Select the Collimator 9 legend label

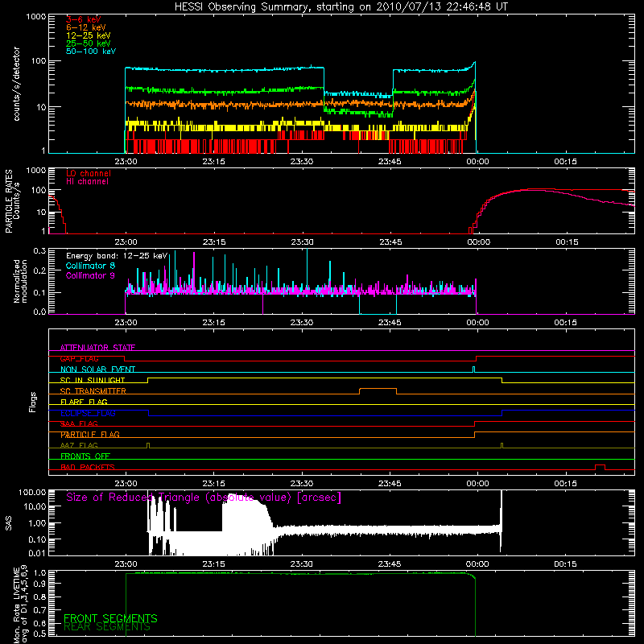click(x=90, y=275)
